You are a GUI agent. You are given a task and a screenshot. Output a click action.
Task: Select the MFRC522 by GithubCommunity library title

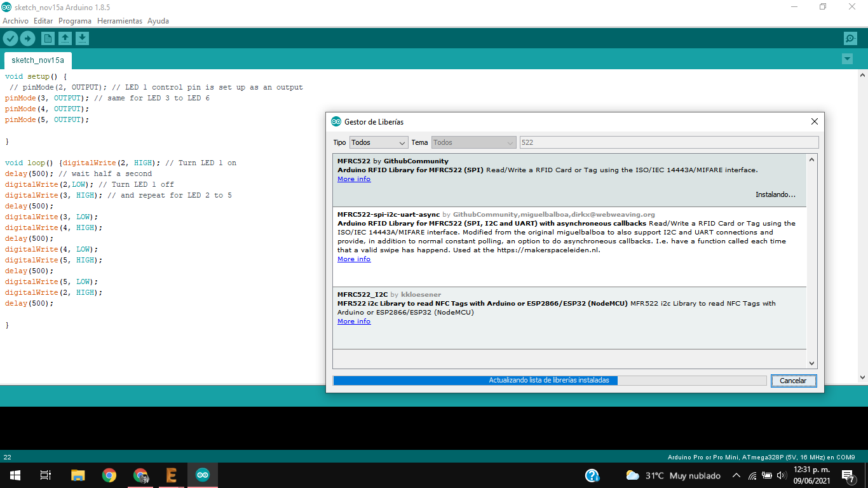pos(393,161)
